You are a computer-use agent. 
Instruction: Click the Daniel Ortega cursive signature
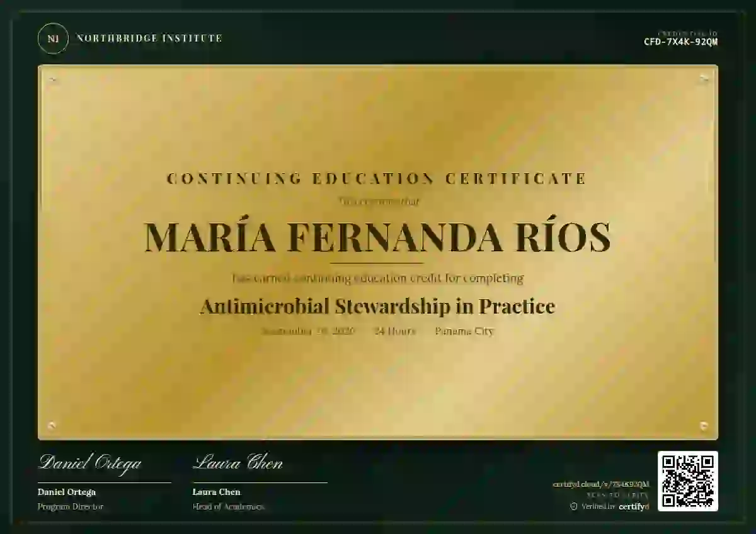(89, 463)
